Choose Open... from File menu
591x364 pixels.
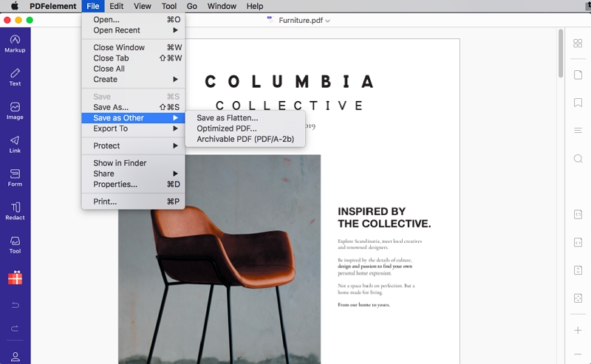click(x=134, y=20)
